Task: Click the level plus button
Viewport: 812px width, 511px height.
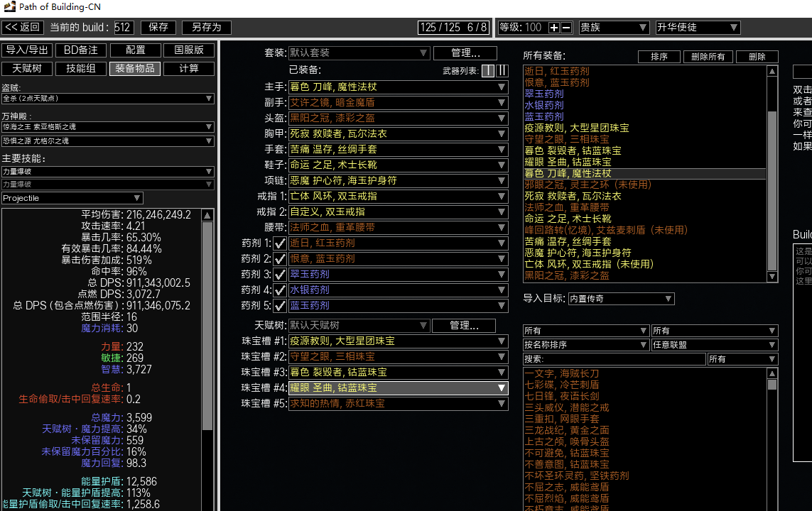Action: point(554,28)
